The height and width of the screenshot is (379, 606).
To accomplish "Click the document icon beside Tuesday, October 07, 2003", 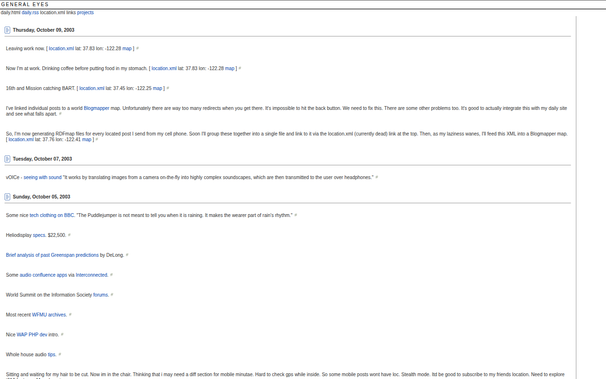I will (7, 159).
